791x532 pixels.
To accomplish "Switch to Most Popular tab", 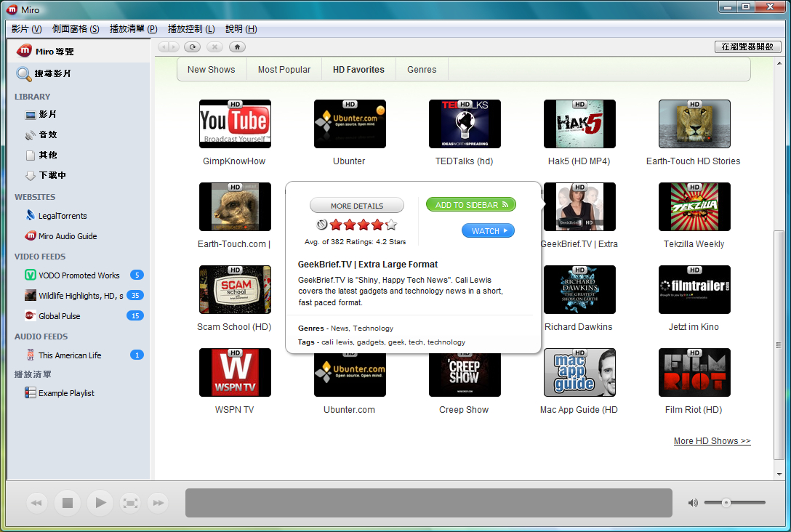I will pos(284,70).
